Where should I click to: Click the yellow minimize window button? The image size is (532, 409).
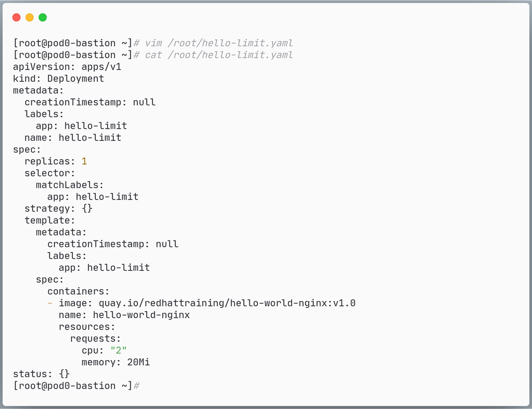(30, 18)
